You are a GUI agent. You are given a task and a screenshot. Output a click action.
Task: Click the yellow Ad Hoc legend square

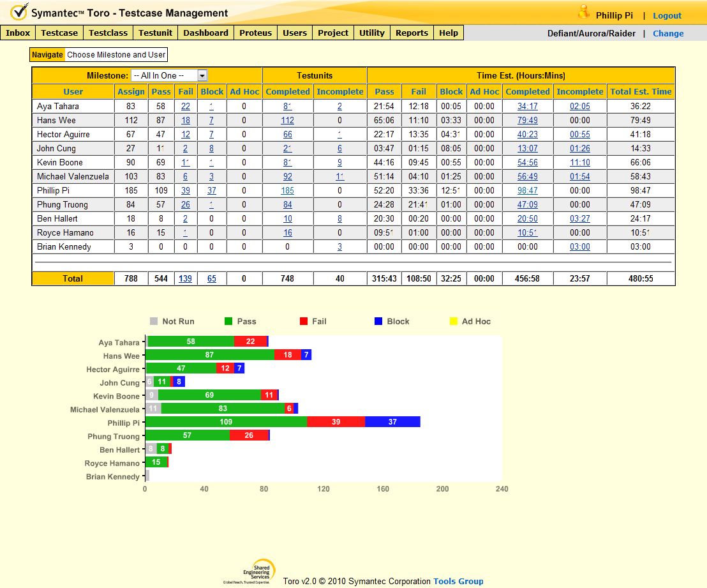(454, 321)
